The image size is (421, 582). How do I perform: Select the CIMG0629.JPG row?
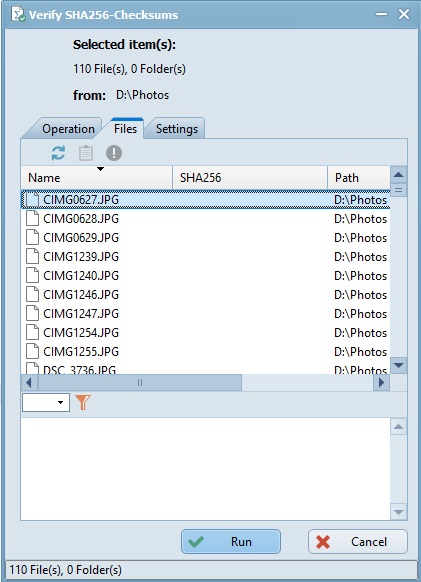click(x=206, y=238)
